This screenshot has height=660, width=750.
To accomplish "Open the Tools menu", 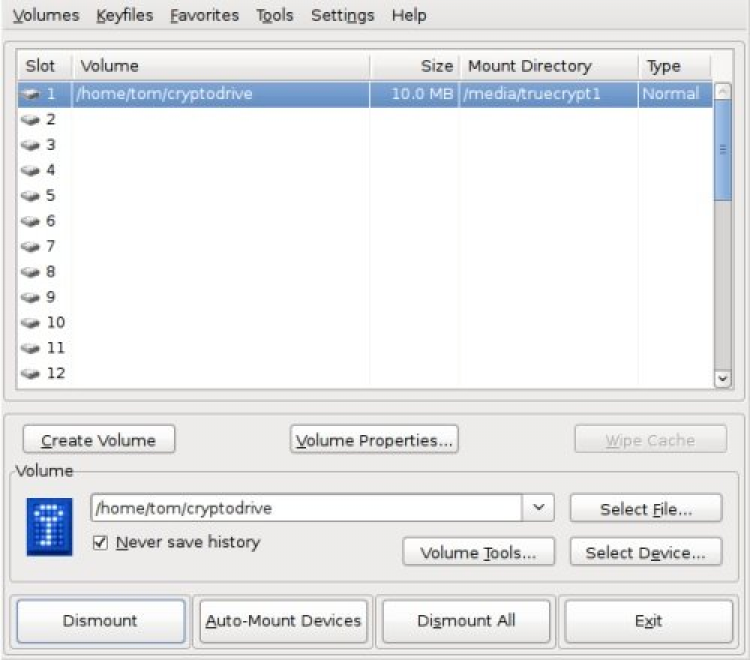I will pyautogui.click(x=275, y=15).
